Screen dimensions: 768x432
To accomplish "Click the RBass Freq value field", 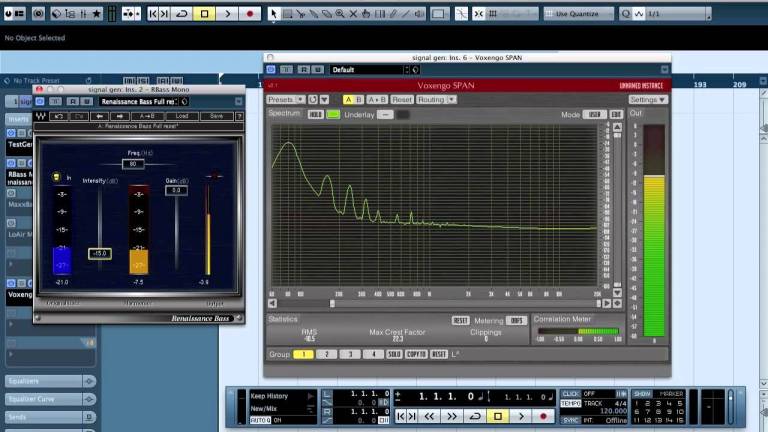I will click(x=133, y=164).
